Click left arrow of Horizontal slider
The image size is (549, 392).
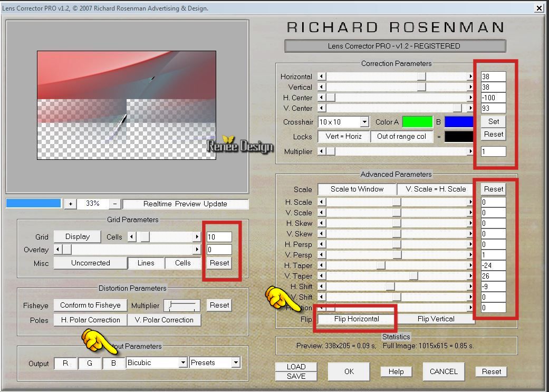321,77
